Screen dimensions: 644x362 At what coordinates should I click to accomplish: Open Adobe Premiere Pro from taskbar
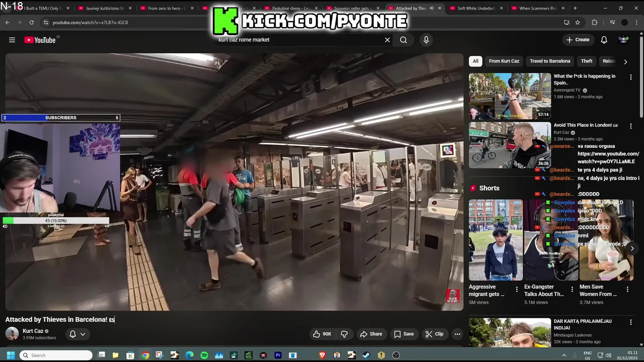click(x=278, y=355)
